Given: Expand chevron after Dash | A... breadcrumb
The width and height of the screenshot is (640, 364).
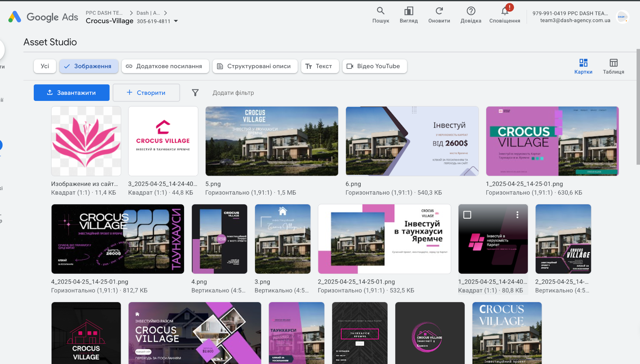Looking at the screenshot, I should point(166,13).
